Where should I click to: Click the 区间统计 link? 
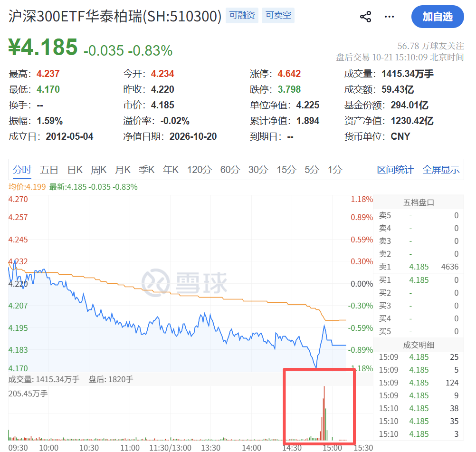pyautogui.click(x=395, y=170)
